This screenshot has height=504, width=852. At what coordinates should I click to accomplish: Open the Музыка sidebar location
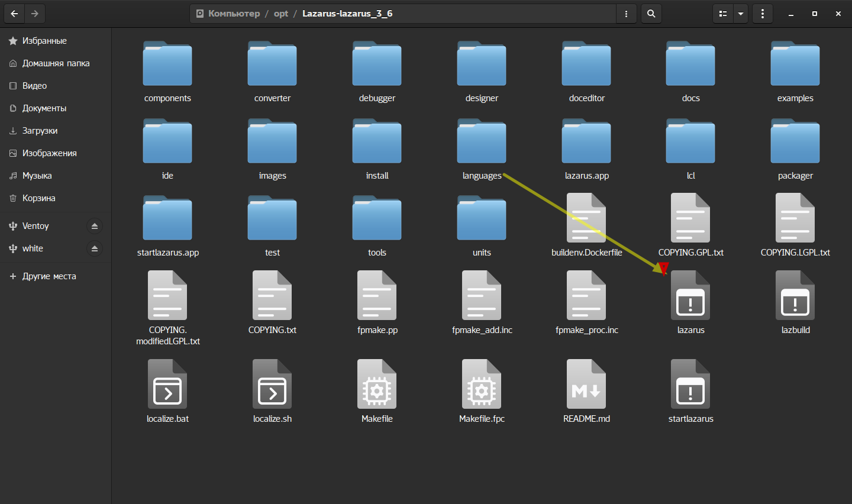pos(56,176)
